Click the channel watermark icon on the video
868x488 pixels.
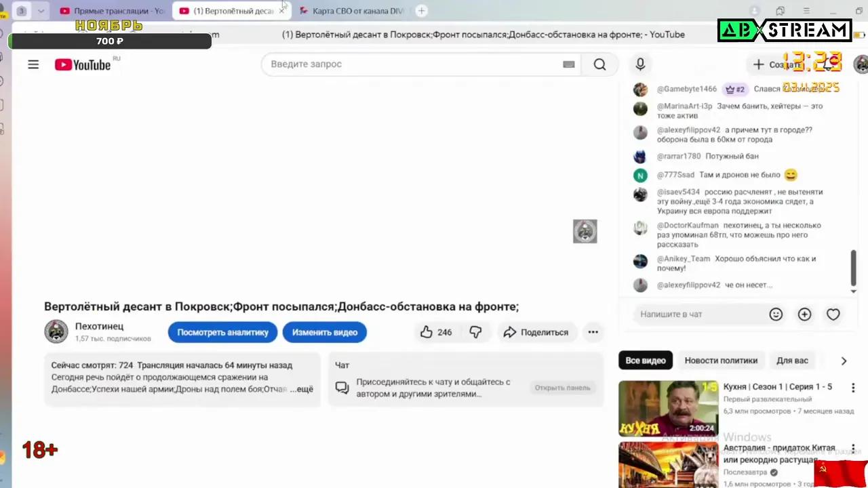click(585, 231)
